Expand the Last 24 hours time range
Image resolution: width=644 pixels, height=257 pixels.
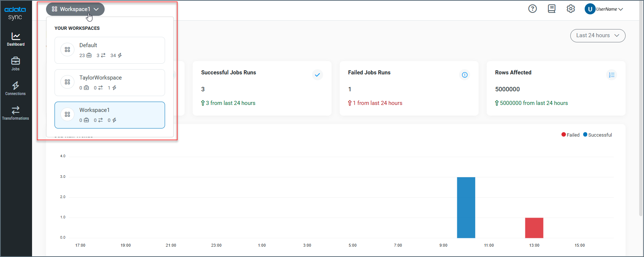click(x=598, y=36)
